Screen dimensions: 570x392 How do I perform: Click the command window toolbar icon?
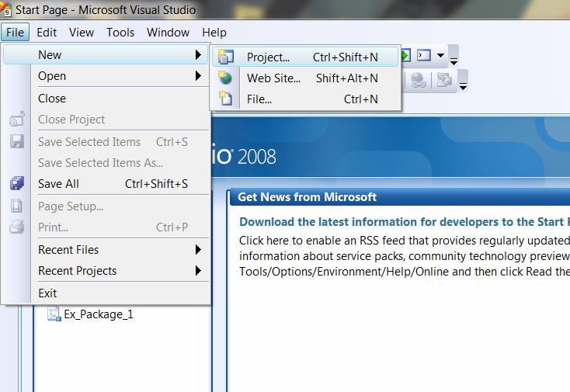[x=424, y=55]
